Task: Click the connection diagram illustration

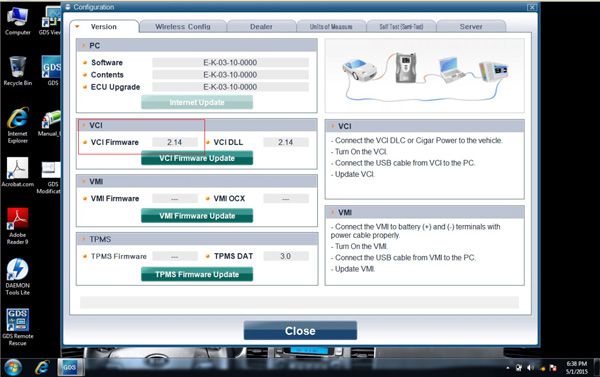Action: pos(425,75)
